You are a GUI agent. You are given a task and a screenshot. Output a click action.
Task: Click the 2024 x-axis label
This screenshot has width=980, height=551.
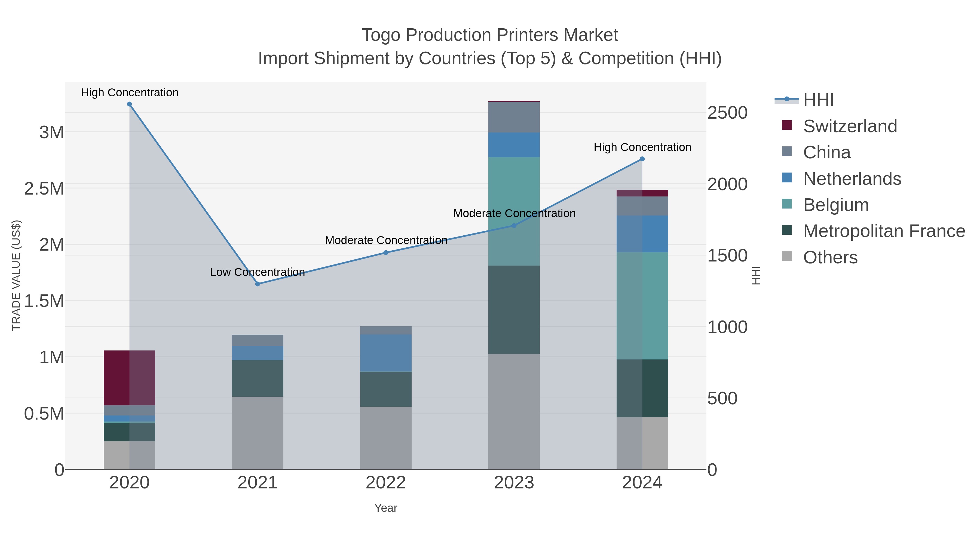(x=642, y=483)
